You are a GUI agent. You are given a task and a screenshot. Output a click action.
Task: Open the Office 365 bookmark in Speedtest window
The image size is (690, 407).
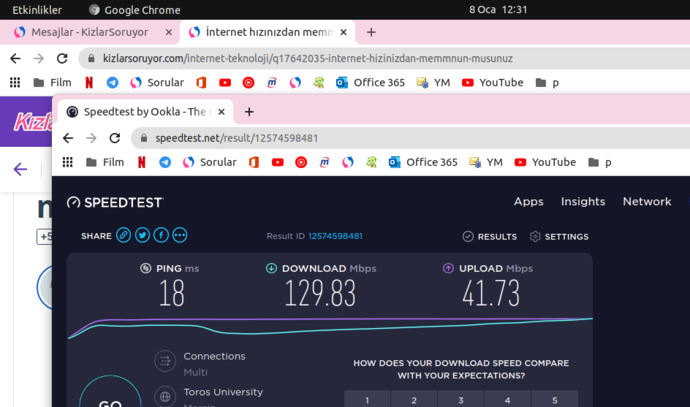coord(423,162)
